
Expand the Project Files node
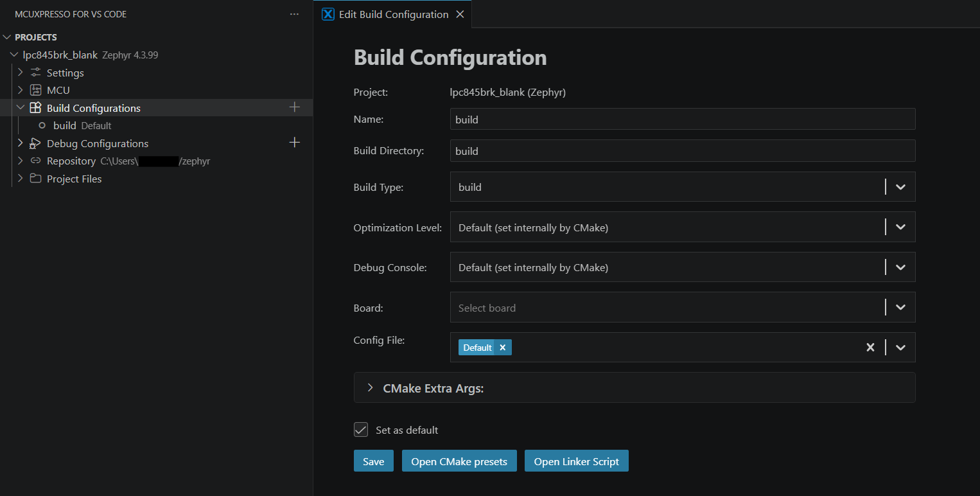21,179
